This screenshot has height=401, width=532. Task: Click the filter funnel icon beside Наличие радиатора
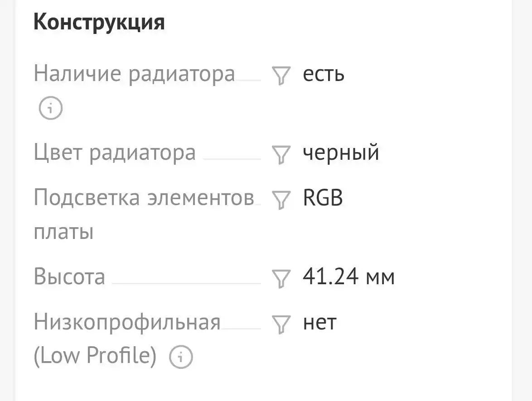[281, 75]
